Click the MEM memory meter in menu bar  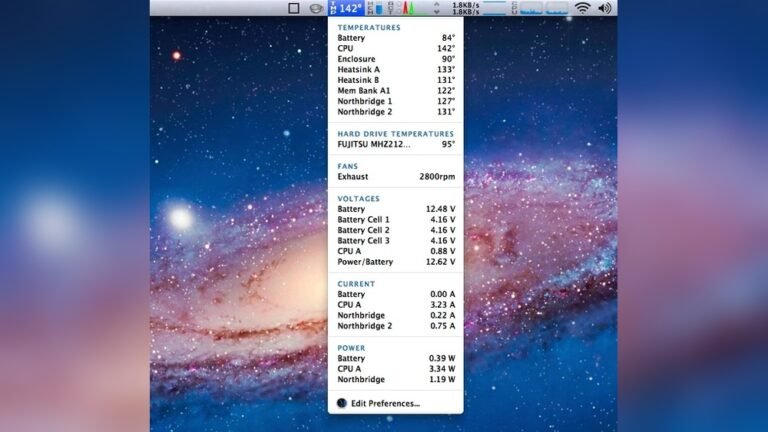point(376,8)
